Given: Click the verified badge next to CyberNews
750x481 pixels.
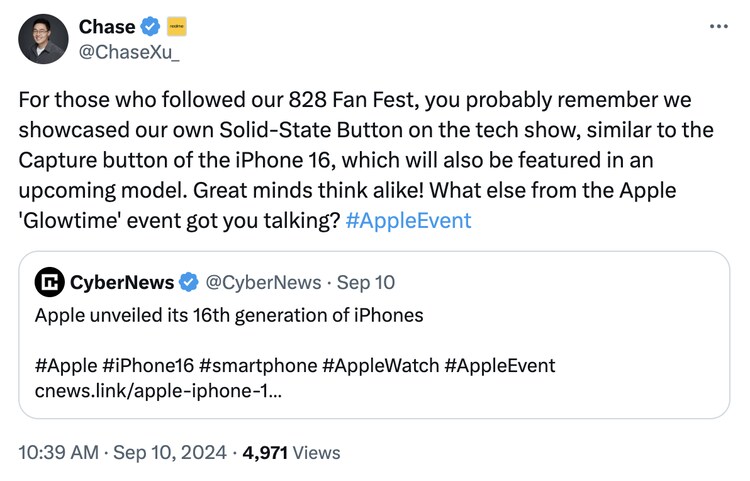Looking at the screenshot, I should coord(189,283).
